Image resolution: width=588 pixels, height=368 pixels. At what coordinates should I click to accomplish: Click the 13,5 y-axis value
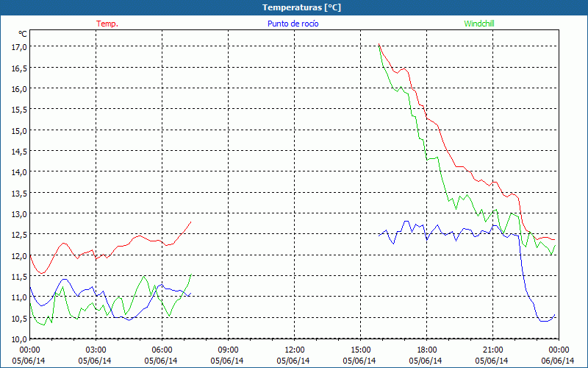click(x=20, y=193)
